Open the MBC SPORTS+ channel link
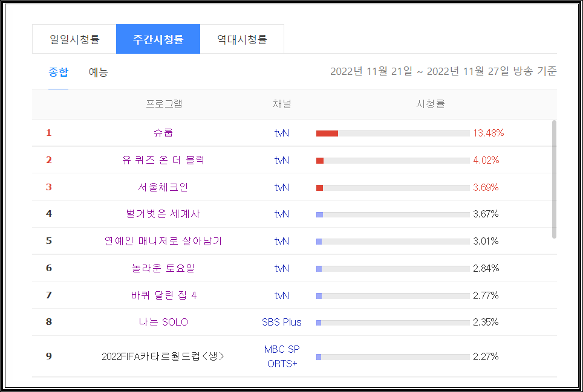583x392 pixels. point(282,356)
